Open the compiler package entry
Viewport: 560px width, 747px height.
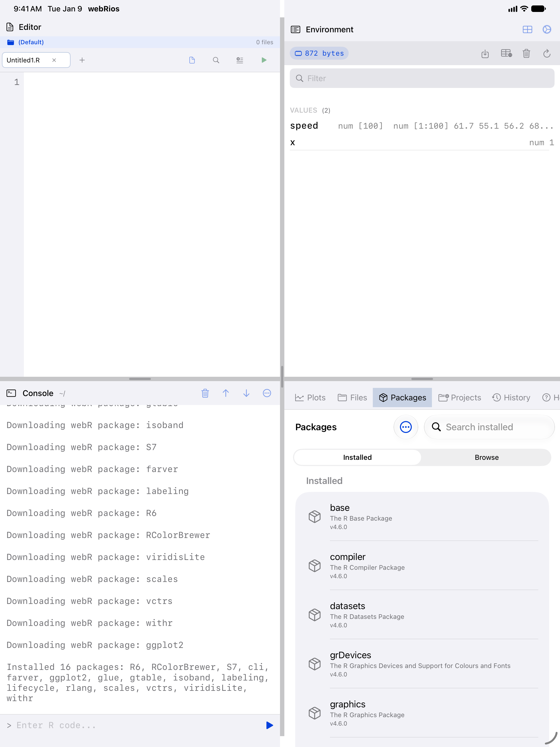pyautogui.click(x=422, y=566)
